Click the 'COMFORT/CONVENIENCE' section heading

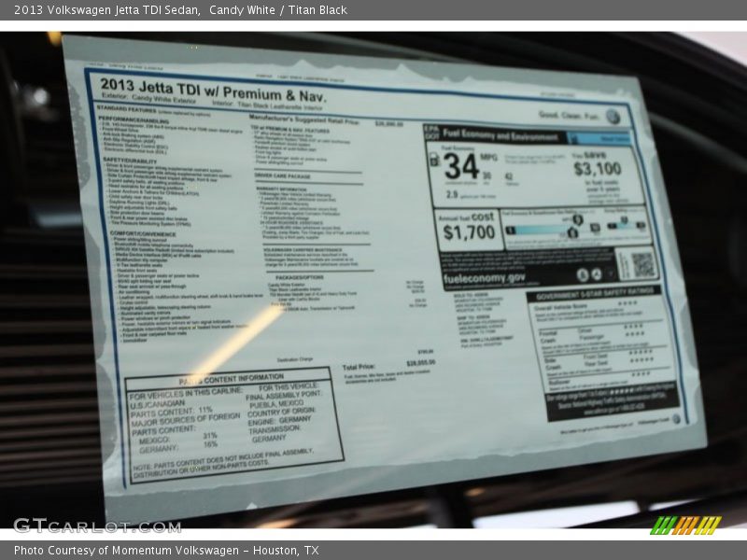pyautogui.click(x=143, y=234)
